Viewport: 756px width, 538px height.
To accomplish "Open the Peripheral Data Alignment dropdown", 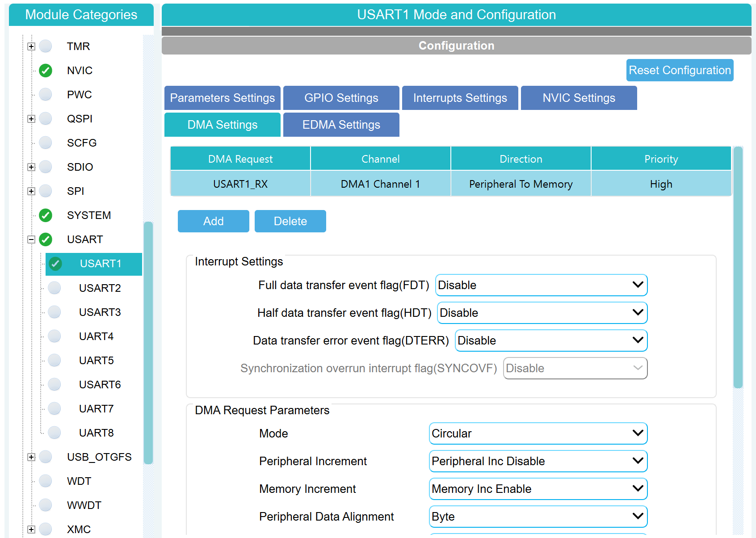I will [538, 517].
